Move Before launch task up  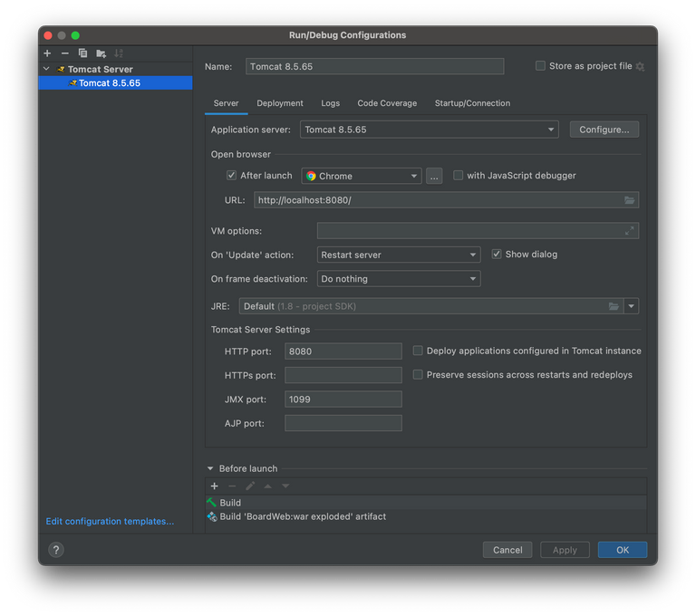click(267, 486)
